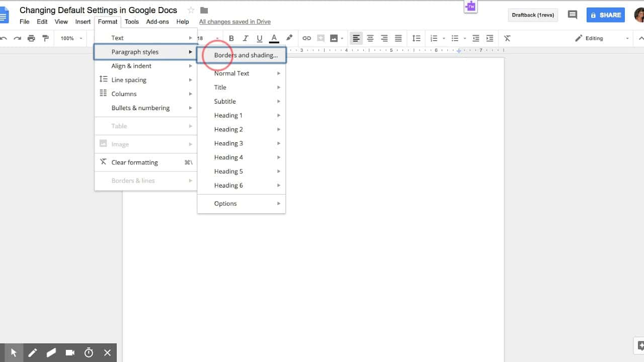
Task: Set left text alignment
Action: click(x=356, y=38)
